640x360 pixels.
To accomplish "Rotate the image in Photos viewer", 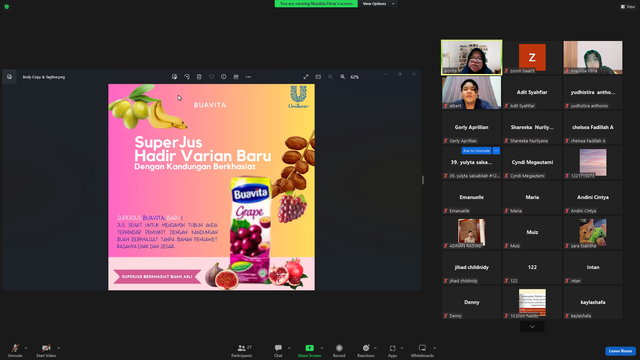I will point(187,77).
